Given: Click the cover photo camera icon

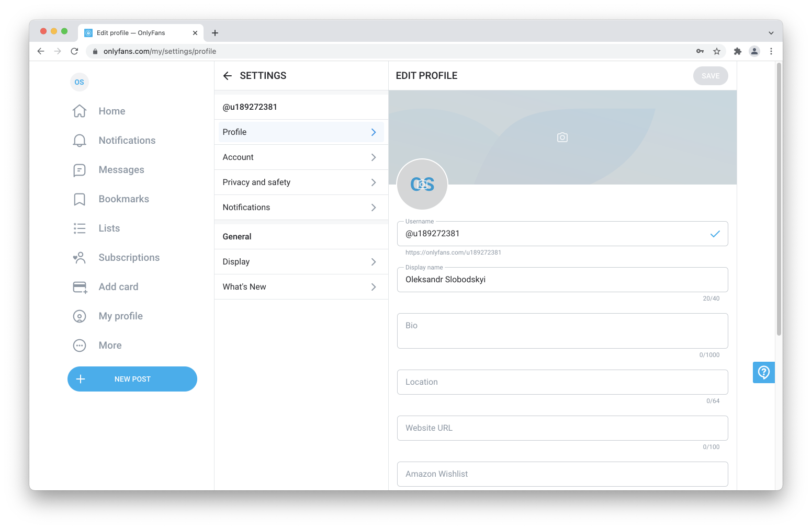Looking at the screenshot, I should 562,137.
